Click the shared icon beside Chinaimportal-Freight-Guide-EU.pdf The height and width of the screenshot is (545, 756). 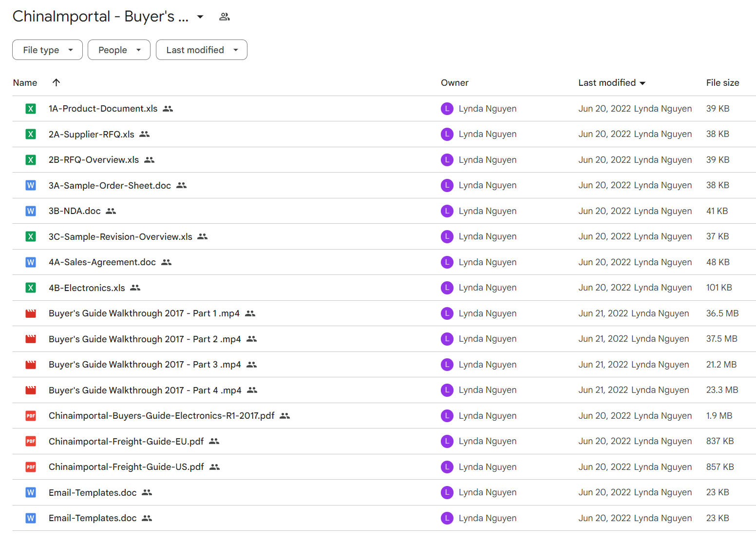tap(214, 441)
